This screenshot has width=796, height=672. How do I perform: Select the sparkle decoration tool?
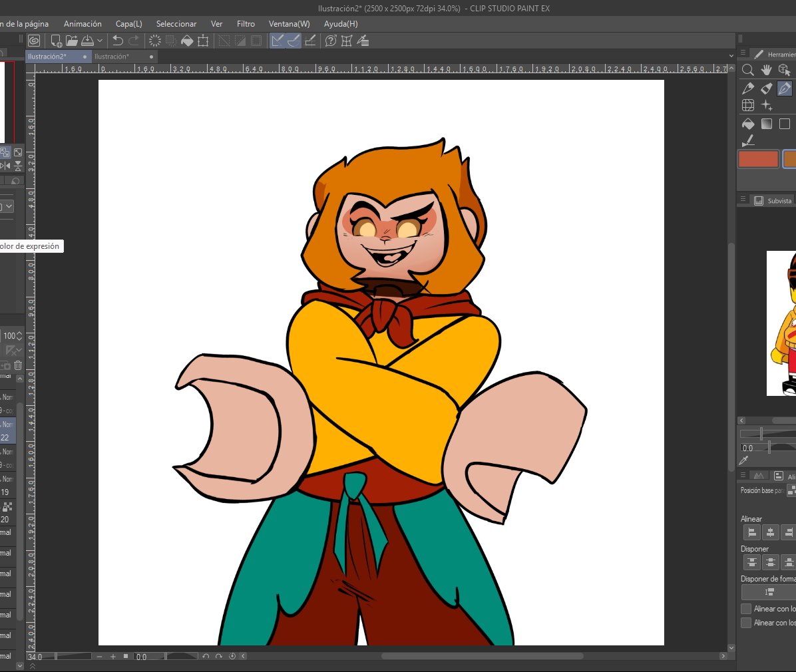point(767,106)
